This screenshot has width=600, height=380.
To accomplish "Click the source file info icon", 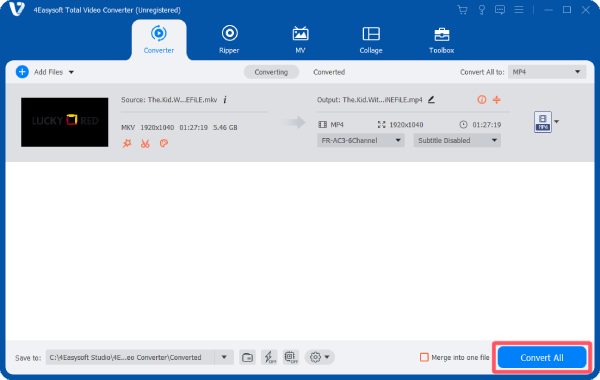I will [x=225, y=100].
